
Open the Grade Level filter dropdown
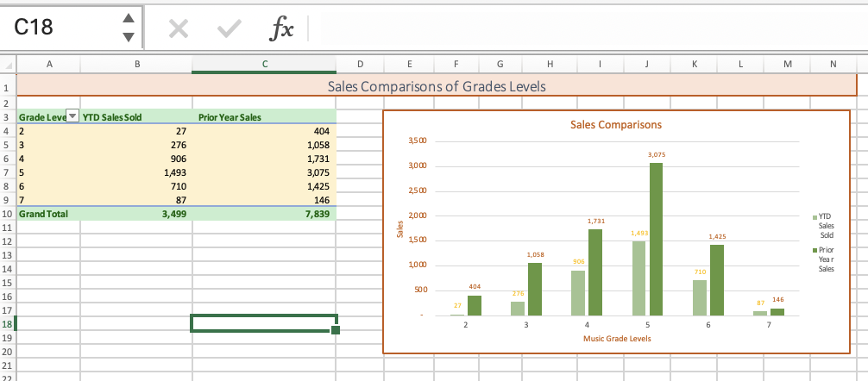[72, 116]
